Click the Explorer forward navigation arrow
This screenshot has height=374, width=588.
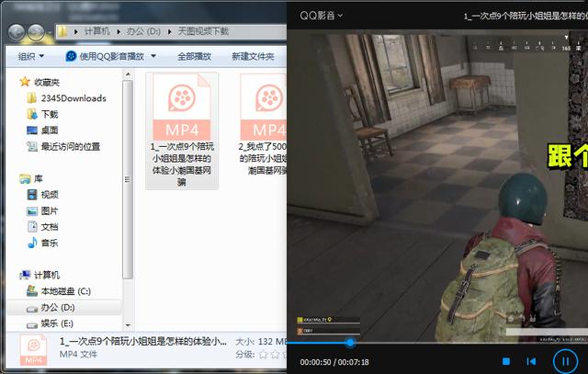click(x=37, y=32)
